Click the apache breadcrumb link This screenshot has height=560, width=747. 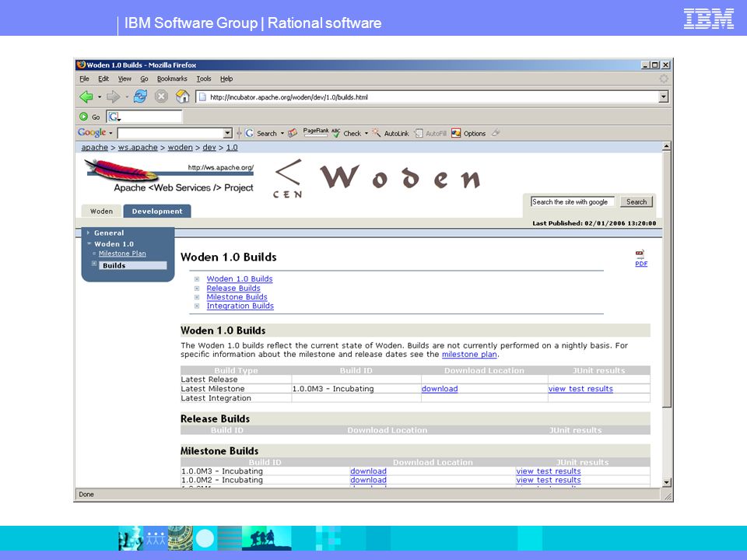point(94,147)
